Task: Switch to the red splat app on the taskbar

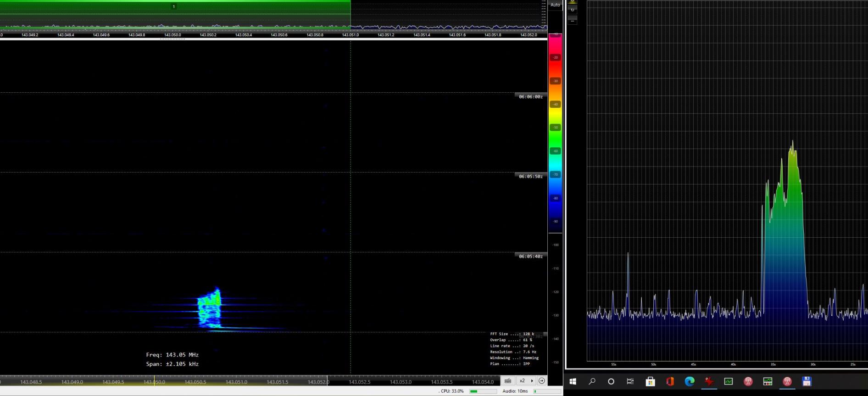Action: [x=709, y=381]
